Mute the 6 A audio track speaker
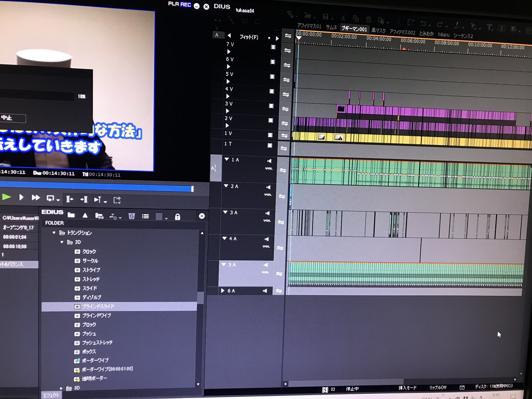 [265, 290]
